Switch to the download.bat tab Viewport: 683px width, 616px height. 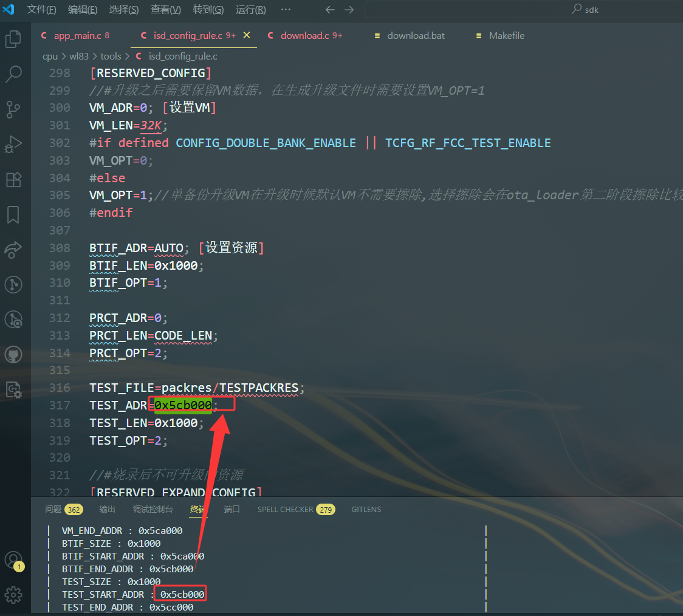click(410, 35)
